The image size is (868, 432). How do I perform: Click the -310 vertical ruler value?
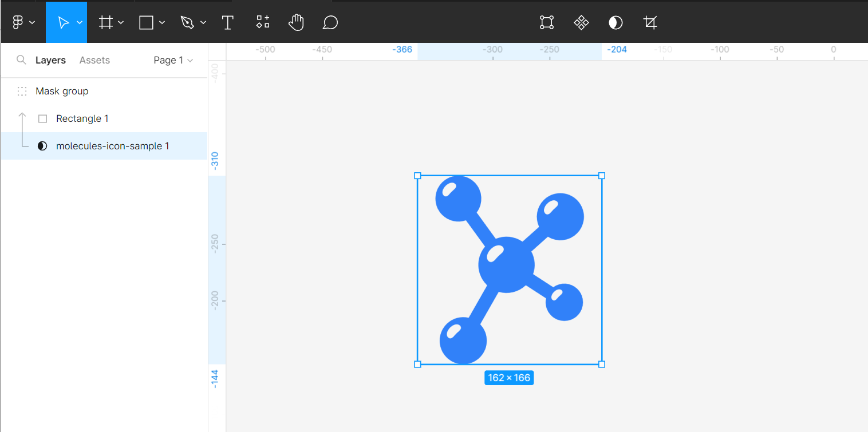click(215, 160)
